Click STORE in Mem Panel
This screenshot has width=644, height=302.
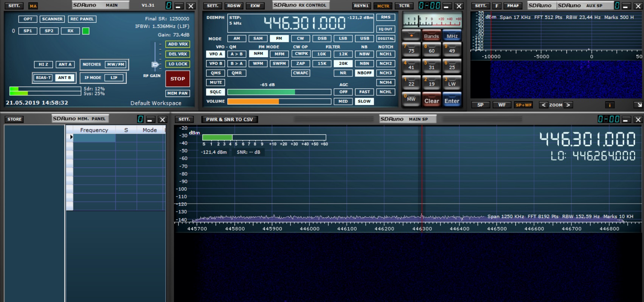click(14, 119)
